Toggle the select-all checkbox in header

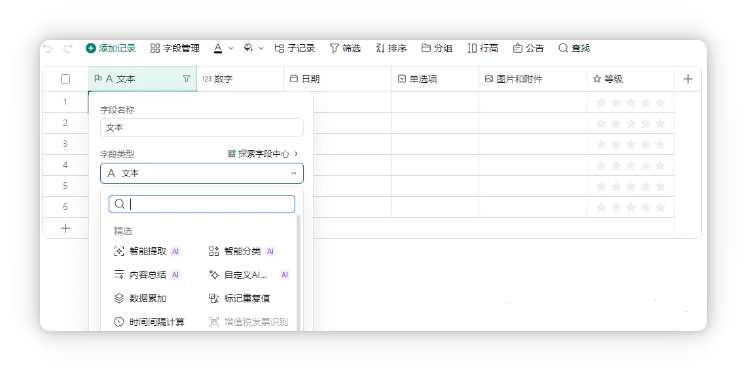66,79
